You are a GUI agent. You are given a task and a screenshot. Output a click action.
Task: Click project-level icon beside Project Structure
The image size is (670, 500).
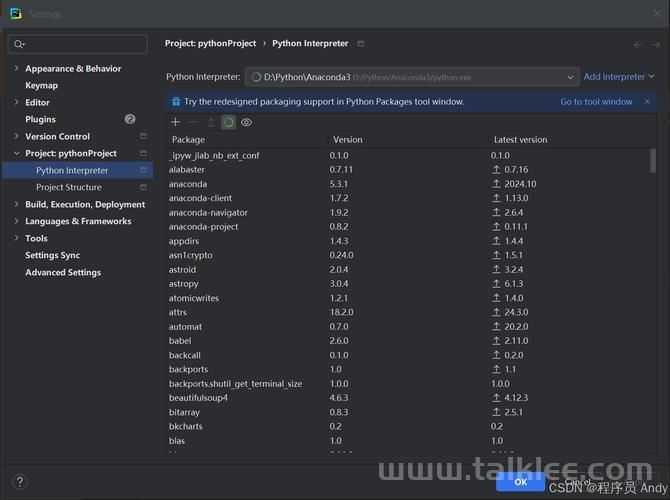[143, 187]
